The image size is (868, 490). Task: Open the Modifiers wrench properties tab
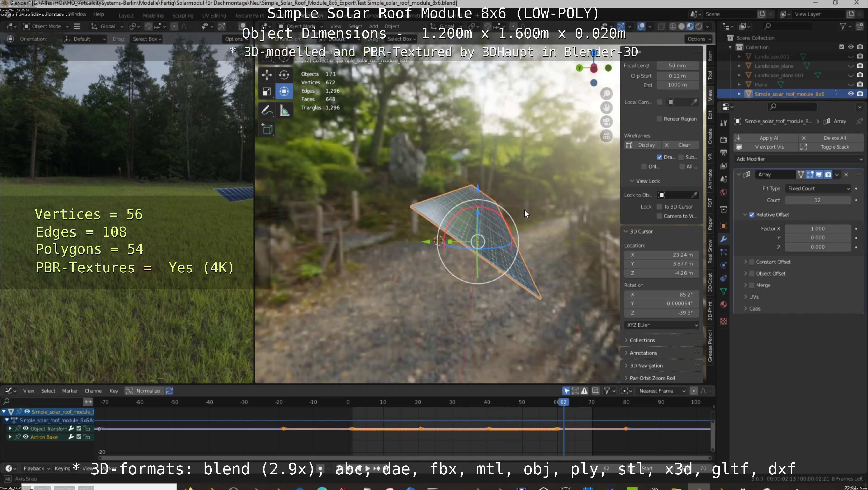tap(723, 239)
